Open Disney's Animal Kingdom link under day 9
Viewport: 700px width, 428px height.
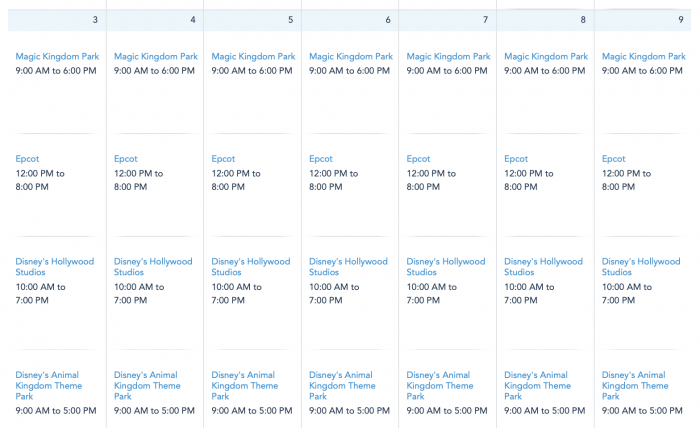pos(635,385)
